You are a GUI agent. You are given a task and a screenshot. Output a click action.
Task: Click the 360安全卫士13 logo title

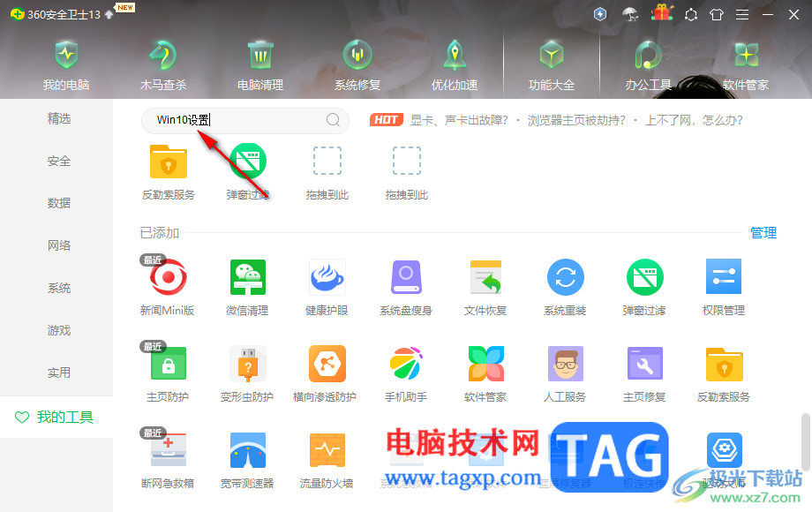click(x=56, y=14)
